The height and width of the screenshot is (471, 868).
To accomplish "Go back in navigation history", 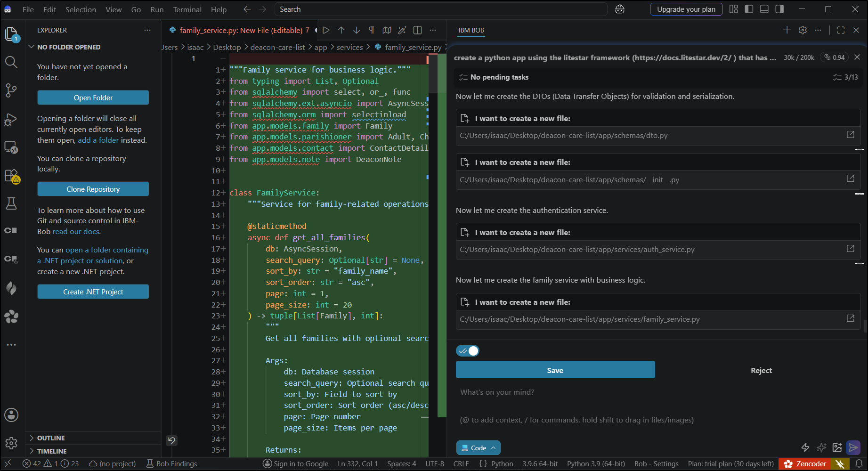I will [247, 9].
